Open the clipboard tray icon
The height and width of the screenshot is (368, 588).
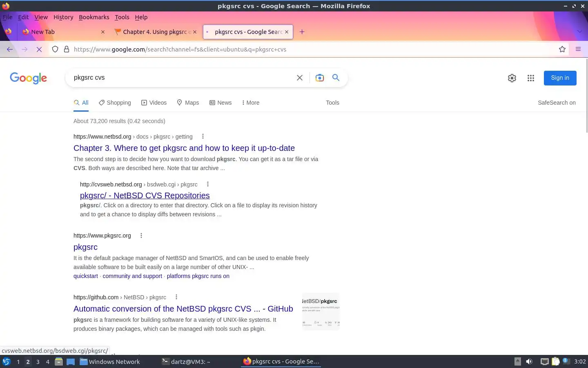pyautogui.click(x=556, y=361)
